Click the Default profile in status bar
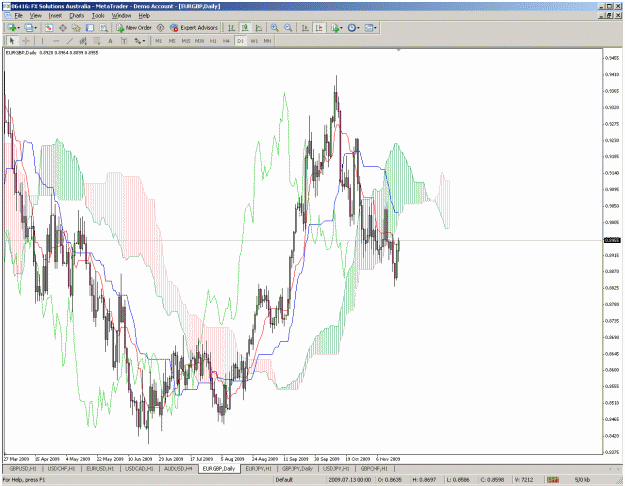Screen dimensions: 625x486 [x=284, y=480]
